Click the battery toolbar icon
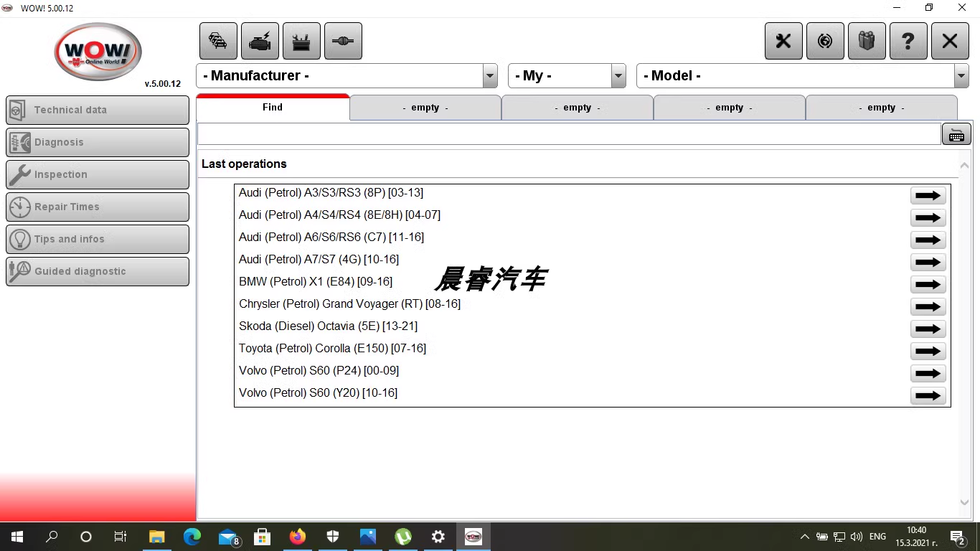Viewport: 980px width, 551px height. pyautogui.click(x=301, y=41)
